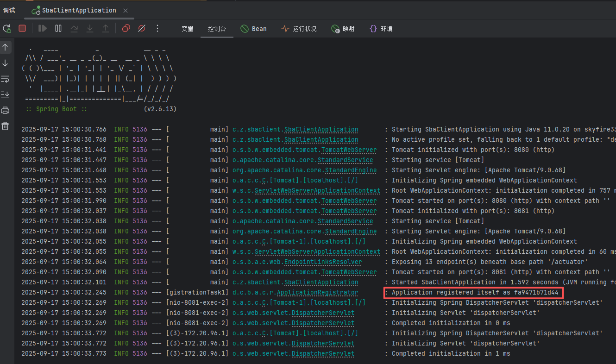
Task: Open ServletWebServerApplicationContext link at 15:00:31.553
Action: click(x=317, y=191)
